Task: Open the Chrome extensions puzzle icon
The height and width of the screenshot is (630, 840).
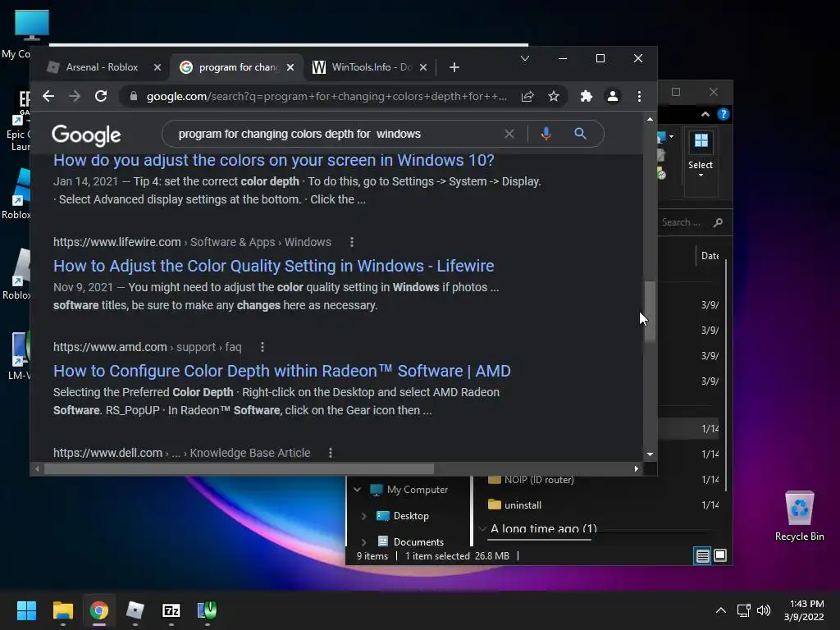Action: [x=587, y=97]
